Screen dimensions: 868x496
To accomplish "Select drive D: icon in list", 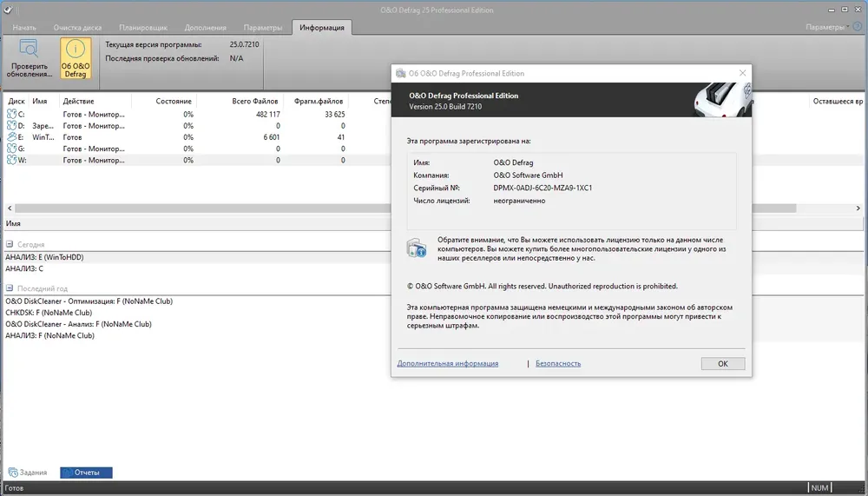I will (x=11, y=126).
